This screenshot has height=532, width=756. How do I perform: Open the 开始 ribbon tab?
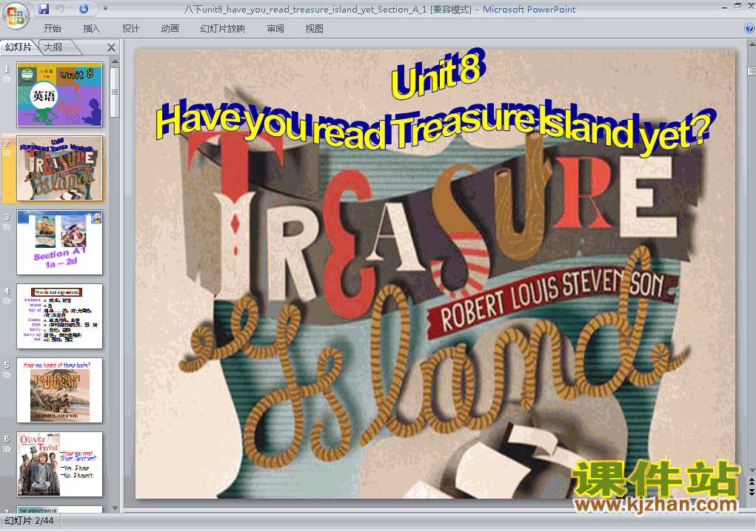pos(52,29)
